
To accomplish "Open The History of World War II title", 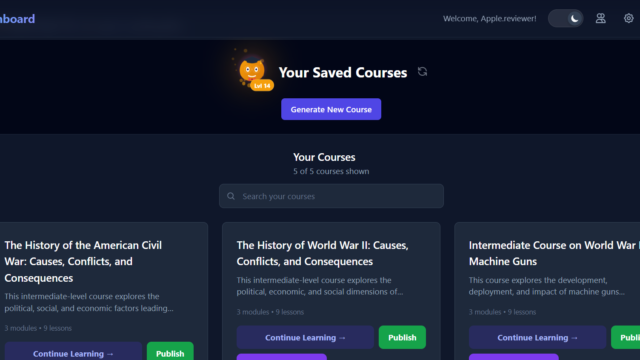I will pos(322,253).
